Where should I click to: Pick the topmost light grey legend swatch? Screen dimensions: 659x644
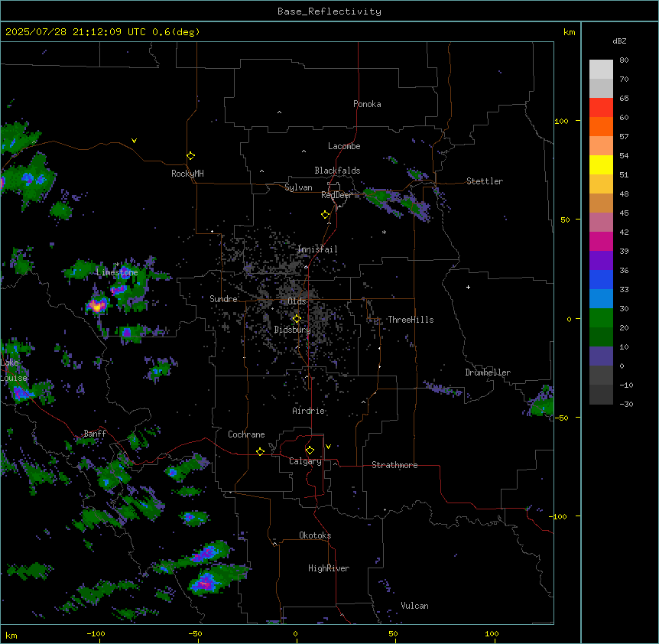pos(601,70)
